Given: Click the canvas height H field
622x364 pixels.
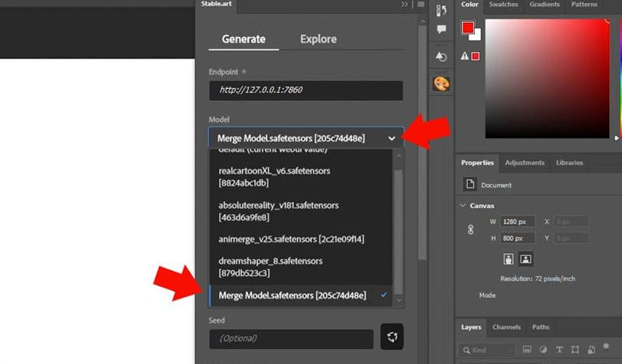Looking at the screenshot, I should point(518,238).
